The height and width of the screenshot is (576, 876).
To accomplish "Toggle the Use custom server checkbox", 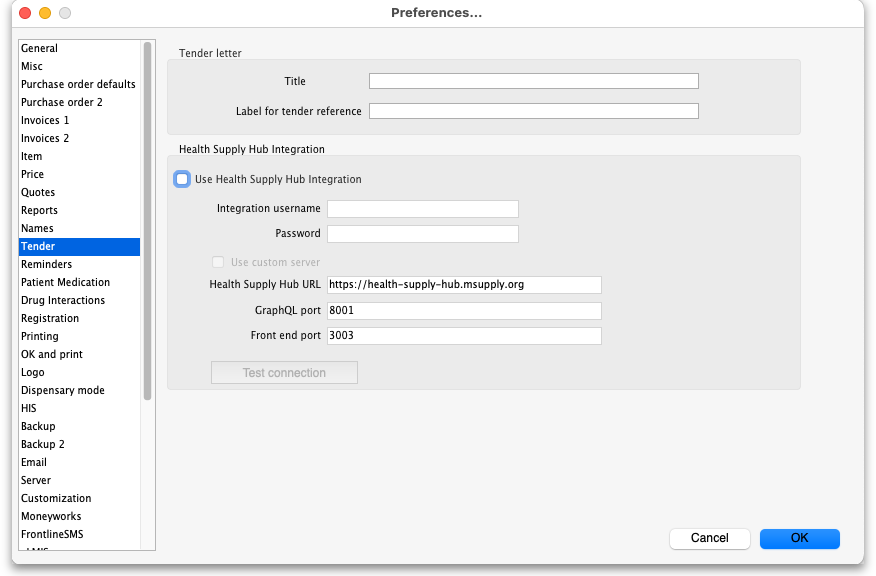I will 218,262.
